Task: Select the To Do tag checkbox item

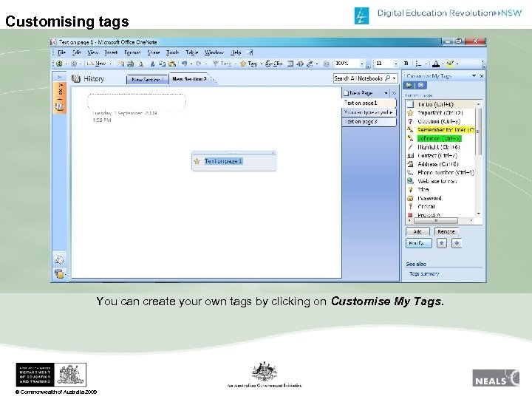Action: tap(440, 104)
